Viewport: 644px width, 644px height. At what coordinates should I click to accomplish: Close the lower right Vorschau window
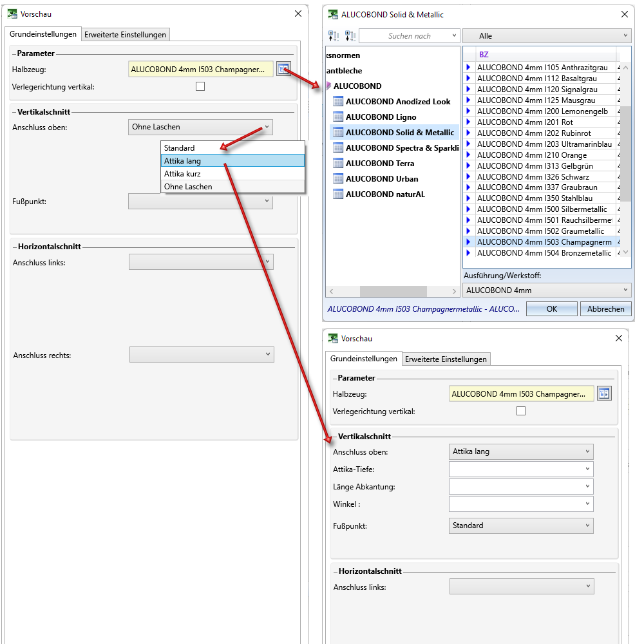coord(618,338)
